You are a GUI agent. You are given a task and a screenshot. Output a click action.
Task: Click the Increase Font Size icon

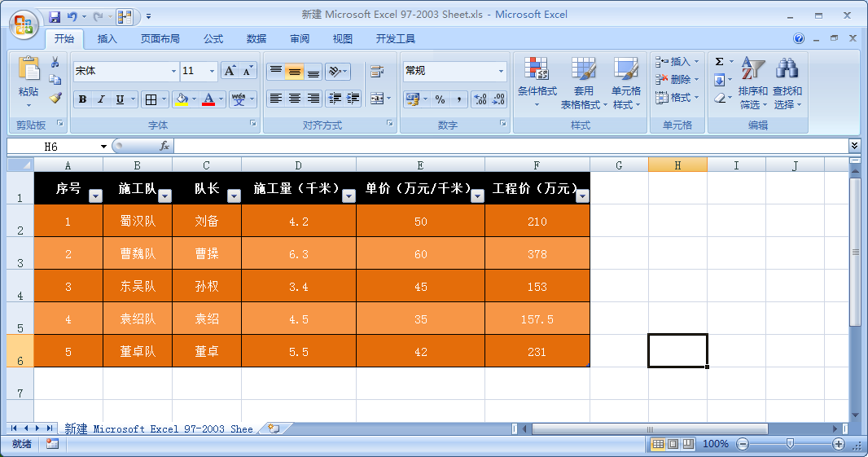230,71
